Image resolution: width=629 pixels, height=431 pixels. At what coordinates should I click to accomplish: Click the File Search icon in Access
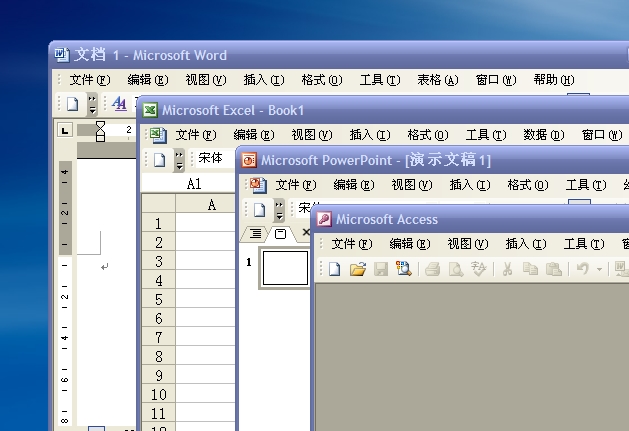tap(404, 268)
